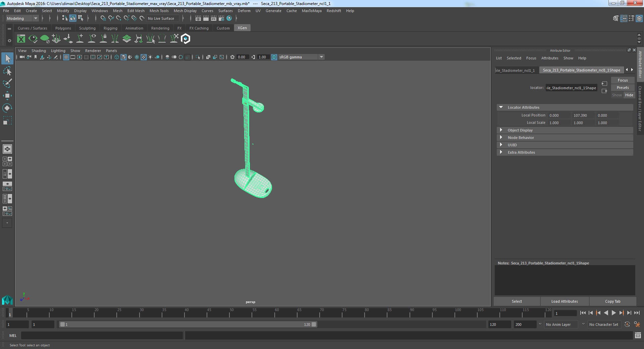
Task: Click the Snap to curves icon
Action: coord(111,18)
